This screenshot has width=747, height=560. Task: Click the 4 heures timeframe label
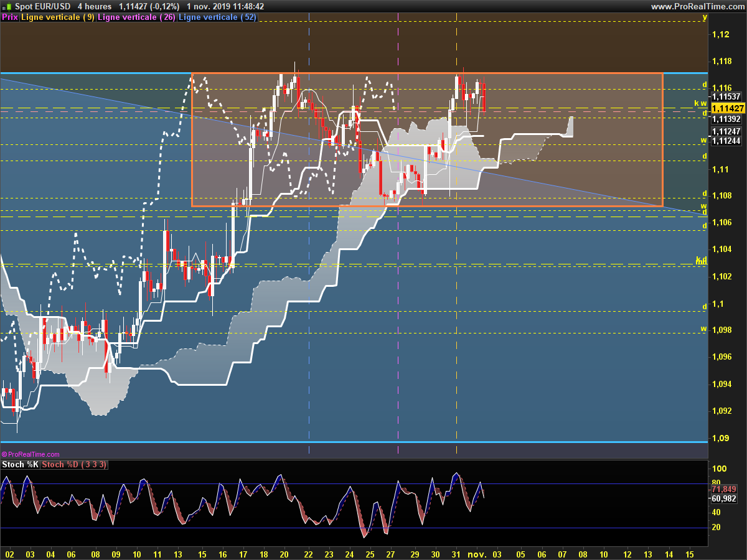[x=95, y=6]
